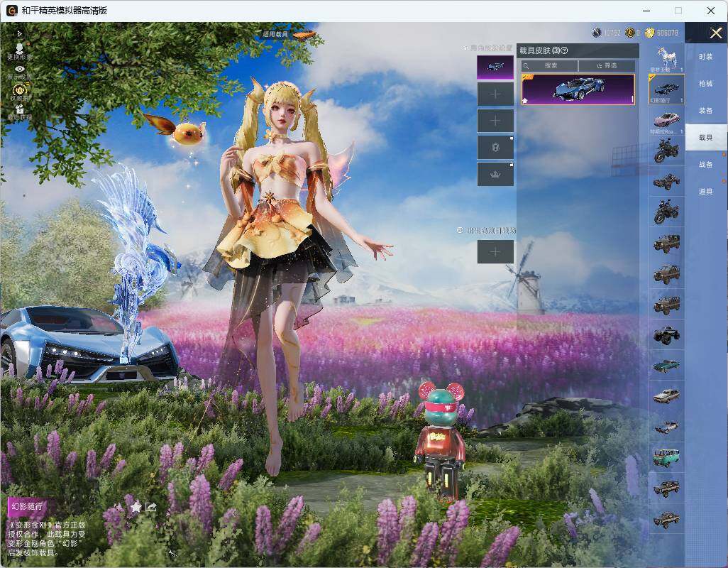728x568 pixels.
Task: Select the large purple sports car skin card
Action: (x=578, y=89)
